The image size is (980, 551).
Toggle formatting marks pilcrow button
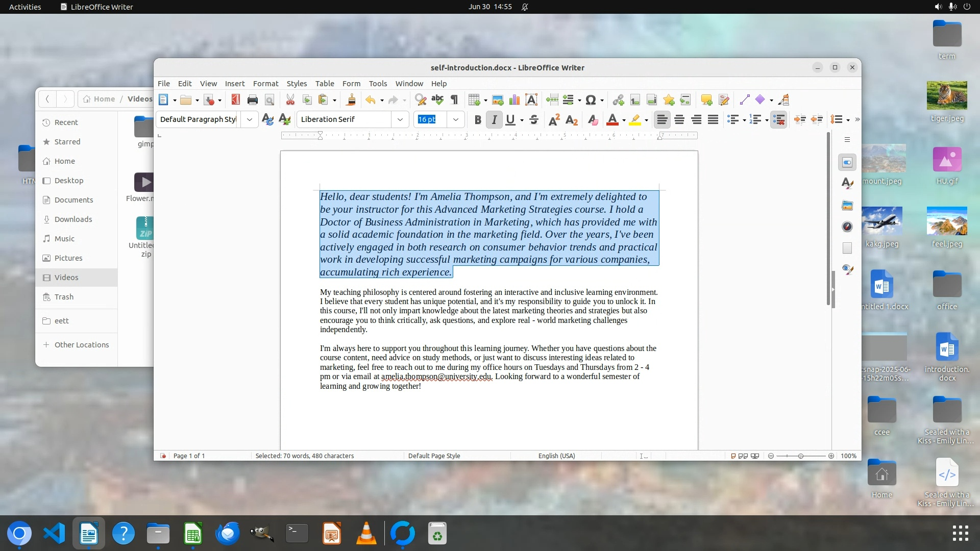[x=454, y=100]
